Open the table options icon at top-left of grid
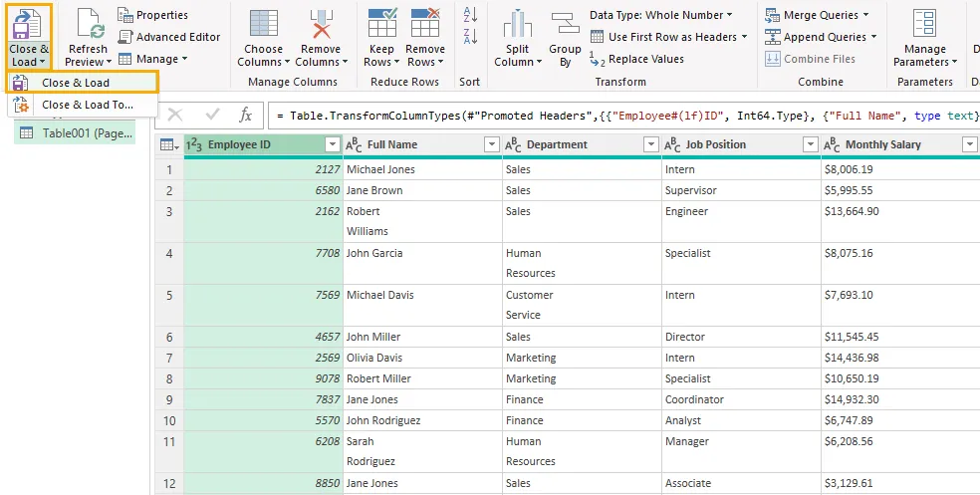 (x=168, y=145)
